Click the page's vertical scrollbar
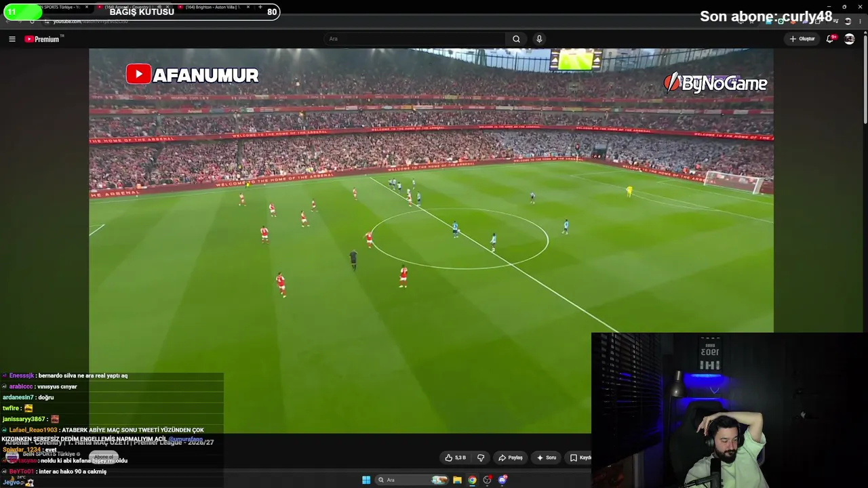This screenshot has width=868, height=488. click(865, 78)
